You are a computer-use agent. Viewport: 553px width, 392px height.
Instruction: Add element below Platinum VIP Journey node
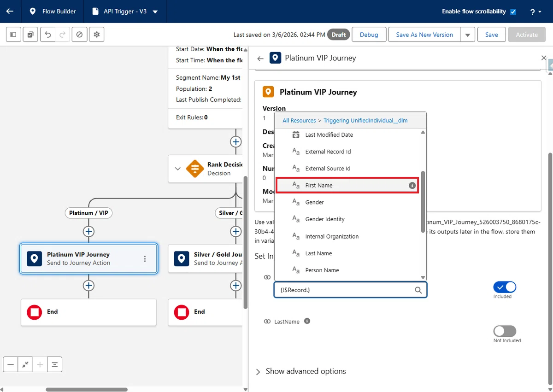tap(88, 286)
